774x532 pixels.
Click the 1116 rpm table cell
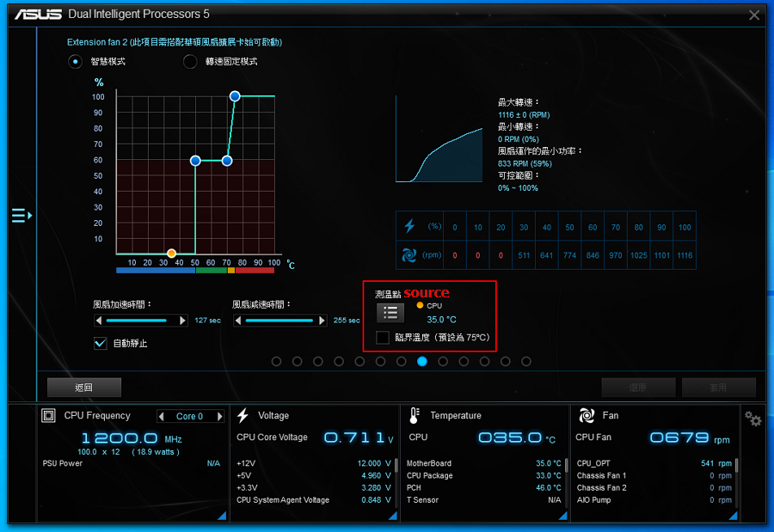(685, 255)
